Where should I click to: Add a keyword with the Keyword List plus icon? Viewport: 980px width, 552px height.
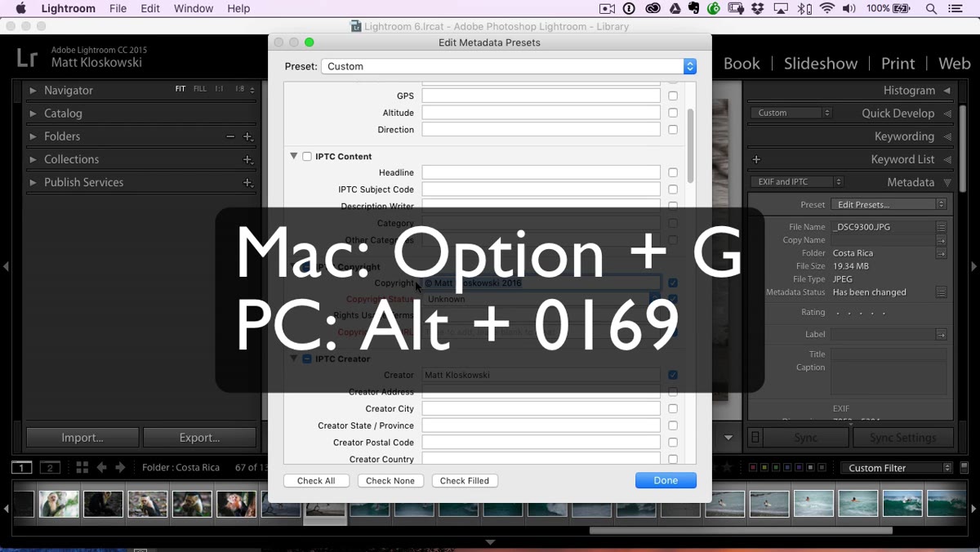click(x=756, y=159)
